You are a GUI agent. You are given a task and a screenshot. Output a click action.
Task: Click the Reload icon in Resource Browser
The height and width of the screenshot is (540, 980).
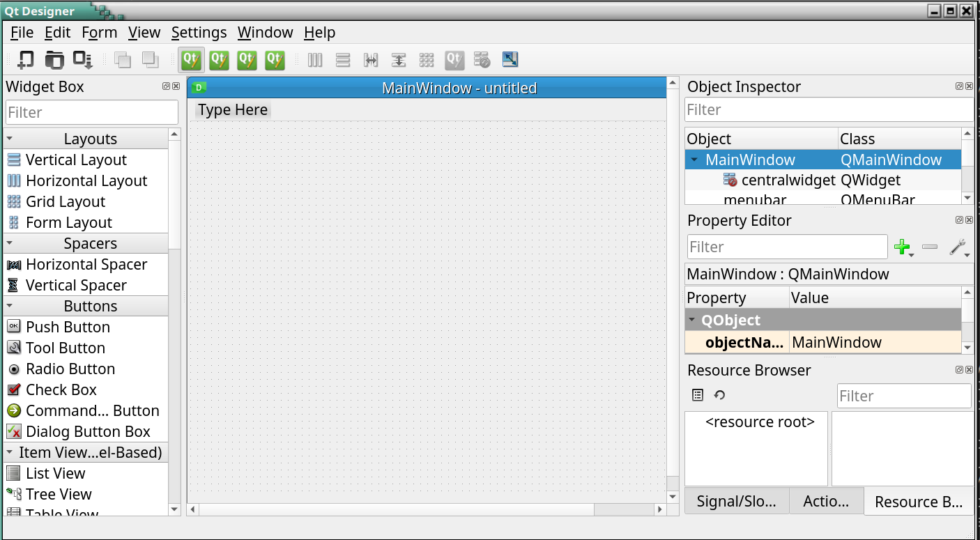click(x=720, y=395)
